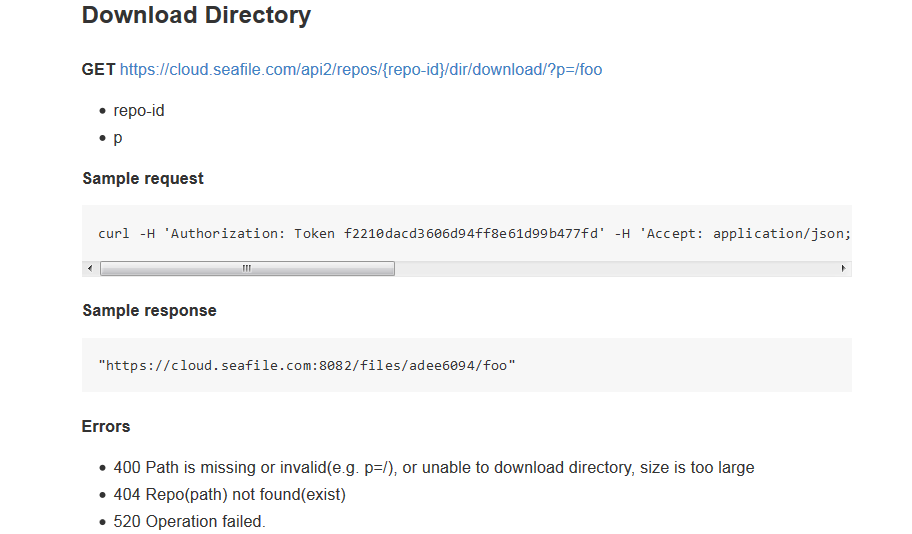Click the grip marks on the scrollbar thumb
This screenshot has height=534, width=912.
click(247, 268)
